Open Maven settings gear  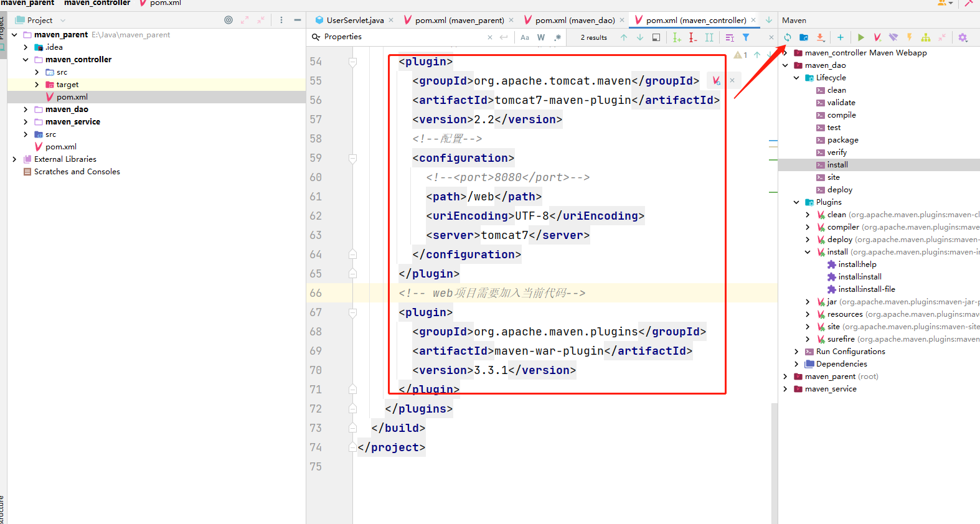[x=963, y=37]
